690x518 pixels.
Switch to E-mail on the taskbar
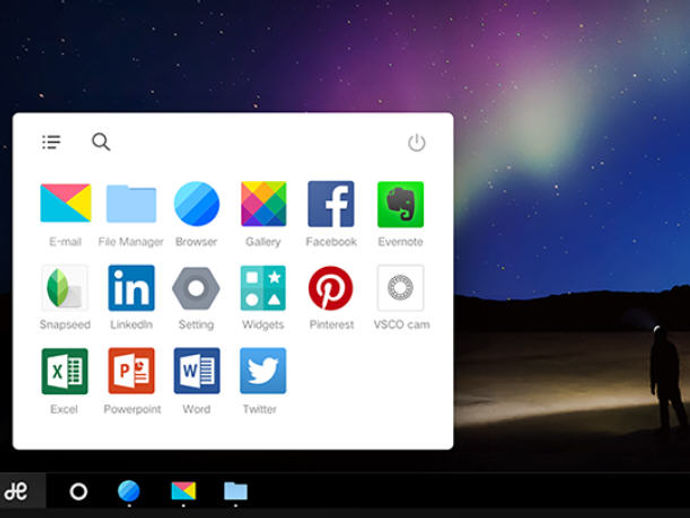pos(184,491)
